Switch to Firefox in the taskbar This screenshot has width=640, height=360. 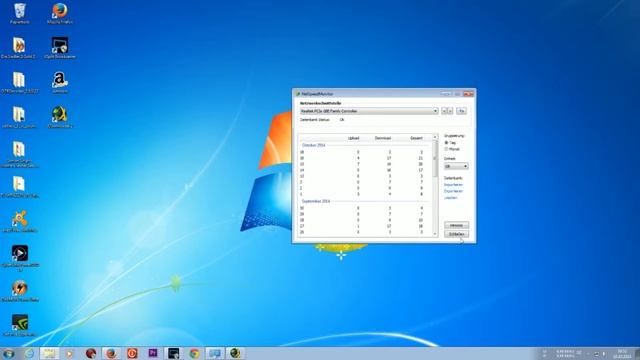coord(111,353)
